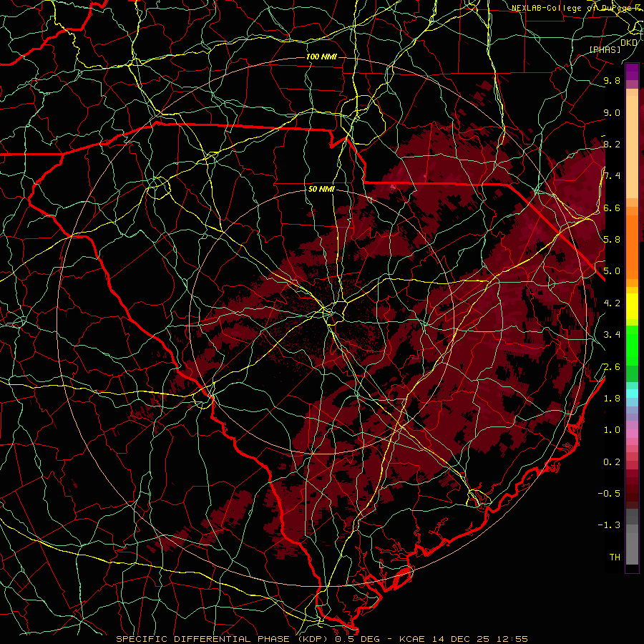Pick the cyan band of the color bar
Viewport: 644px width, 644px height.
632,394
